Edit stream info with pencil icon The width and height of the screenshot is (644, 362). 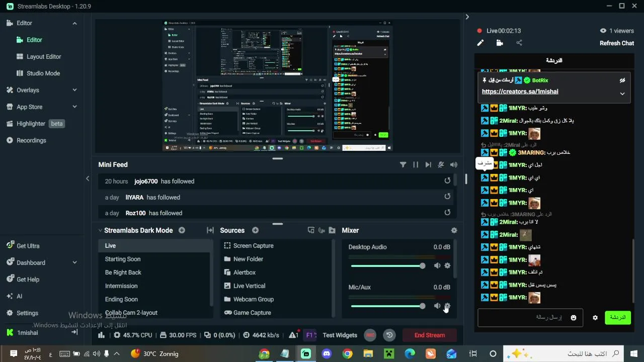tap(480, 43)
